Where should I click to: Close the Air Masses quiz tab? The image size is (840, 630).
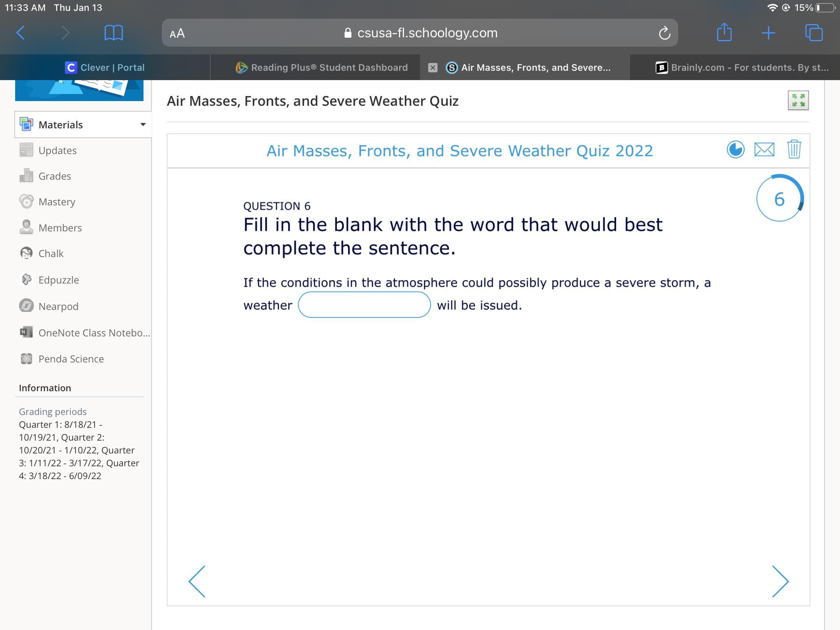pos(432,68)
